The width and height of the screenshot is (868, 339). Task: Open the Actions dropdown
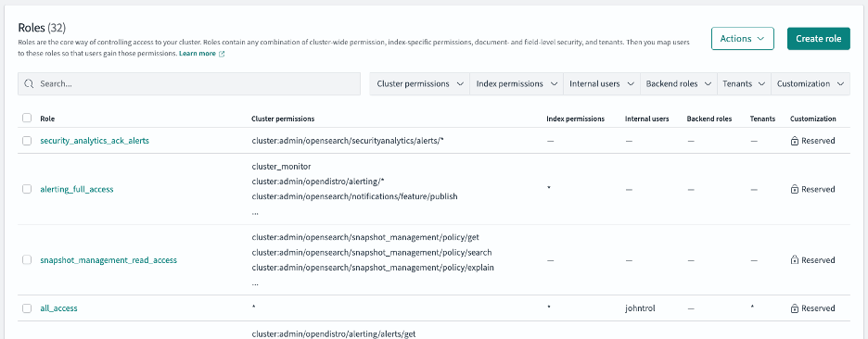[x=742, y=39]
